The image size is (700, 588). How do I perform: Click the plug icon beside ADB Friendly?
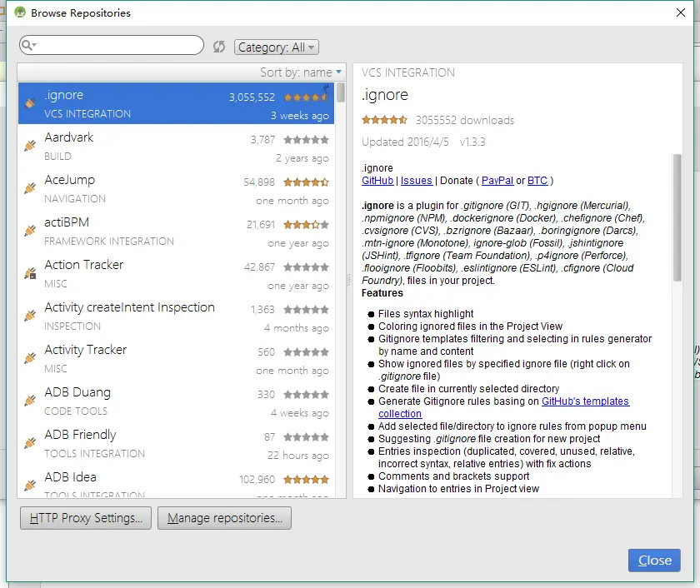(30, 442)
